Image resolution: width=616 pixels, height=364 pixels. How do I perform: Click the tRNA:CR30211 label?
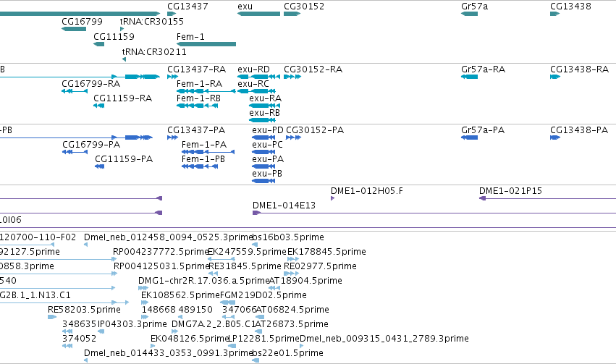tap(154, 52)
